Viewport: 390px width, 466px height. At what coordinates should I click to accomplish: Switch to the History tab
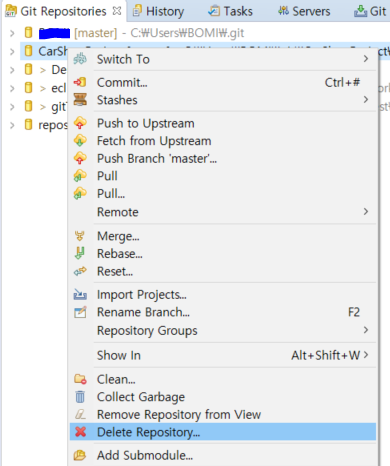pyautogui.click(x=158, y=11)
